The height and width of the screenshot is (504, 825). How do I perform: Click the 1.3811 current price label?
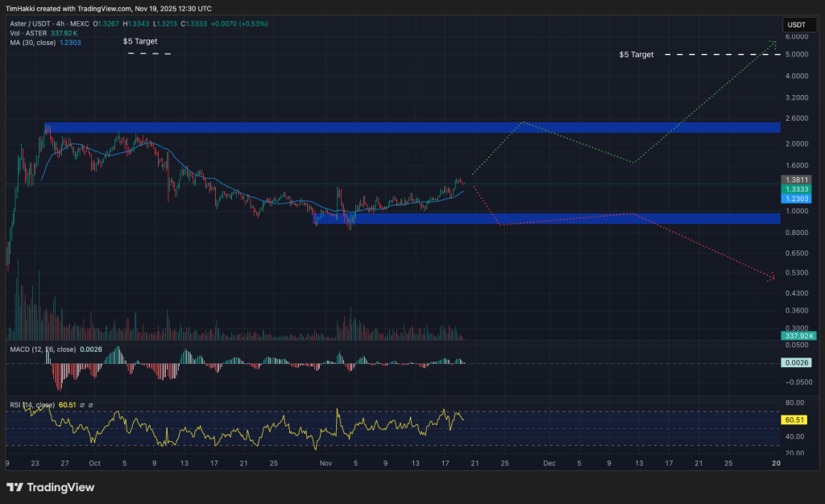click(794, 180)
